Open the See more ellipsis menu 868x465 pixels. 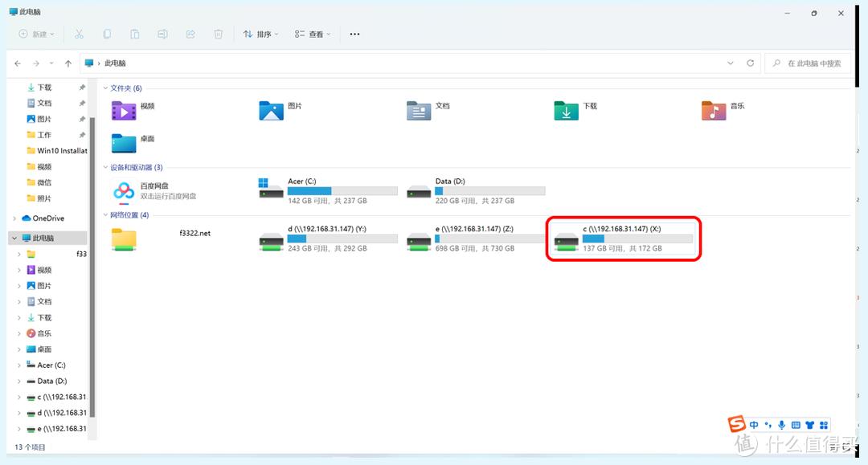coord(355,35)
